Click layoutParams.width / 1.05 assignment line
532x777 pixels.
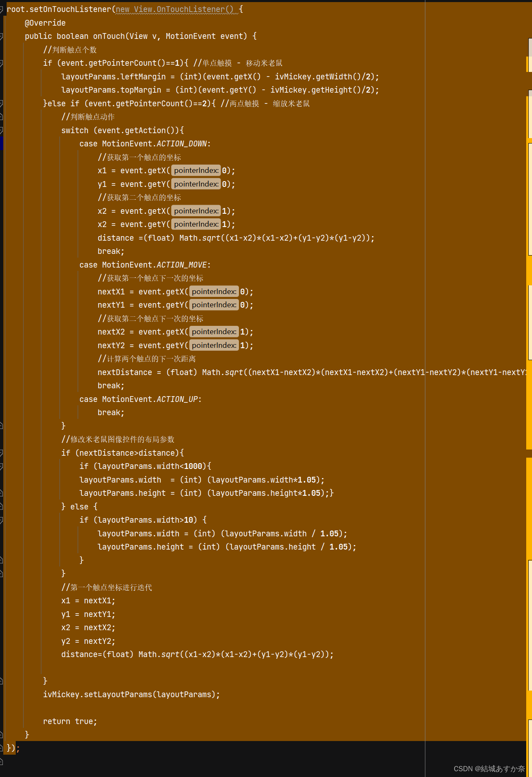pos(222,533)
